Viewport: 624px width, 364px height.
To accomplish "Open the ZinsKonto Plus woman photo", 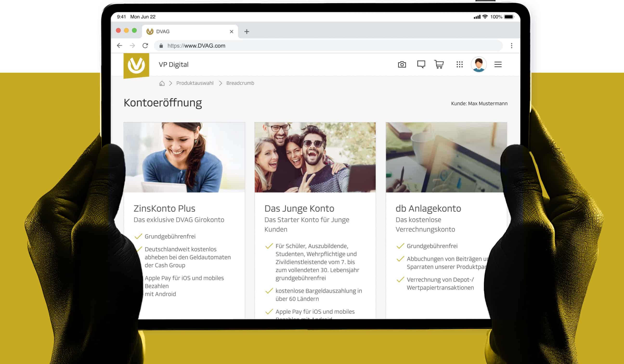I will pos(184,157).
